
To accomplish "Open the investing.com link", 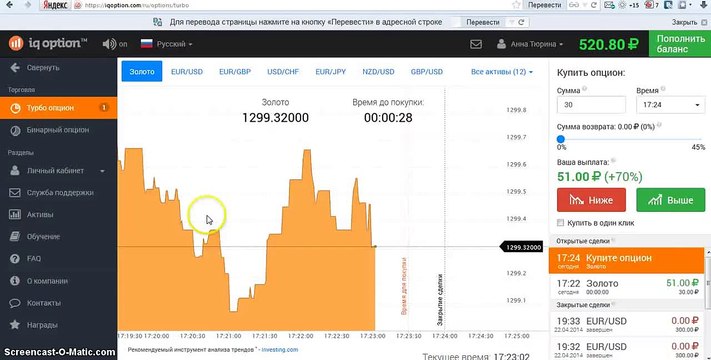I will point(280,350).
